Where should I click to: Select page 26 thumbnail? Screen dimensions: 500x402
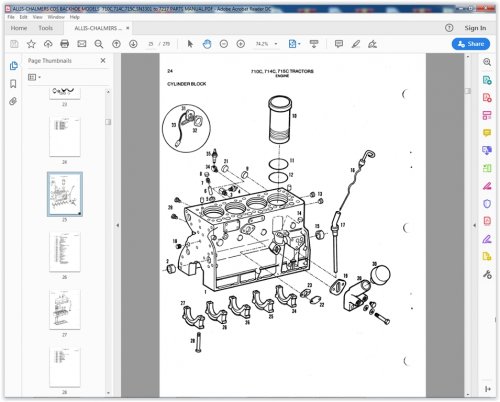click(x=65, y=252)
